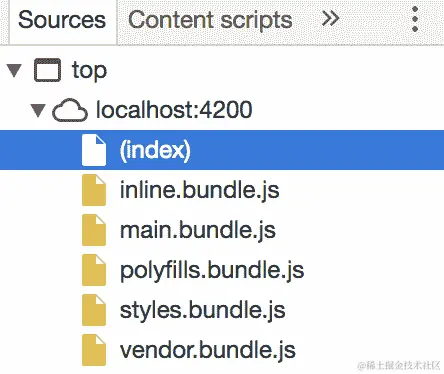The image size is (444, 374).
Task: Open polyfills.bundle.js
Action: [x=212, y=270]
